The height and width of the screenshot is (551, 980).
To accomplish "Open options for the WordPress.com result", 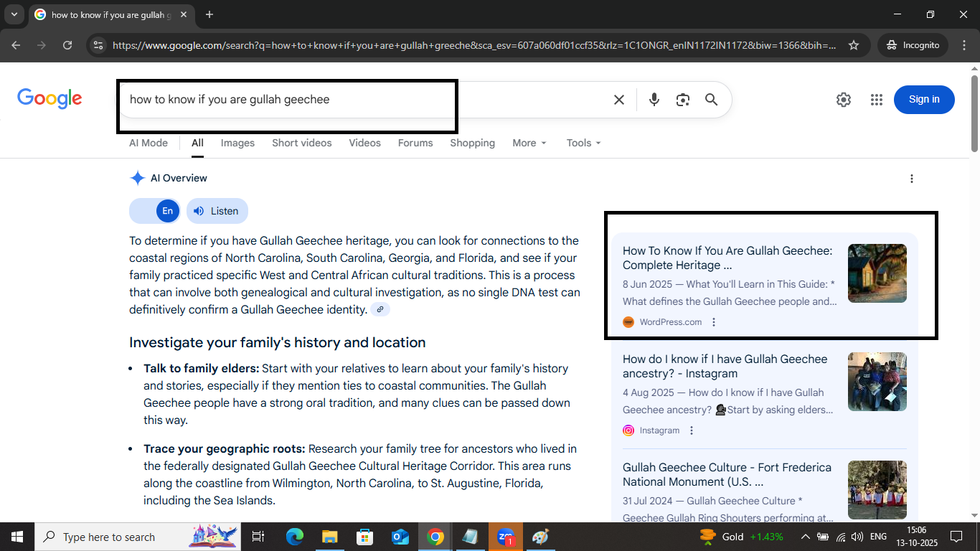I will point(713,322).
